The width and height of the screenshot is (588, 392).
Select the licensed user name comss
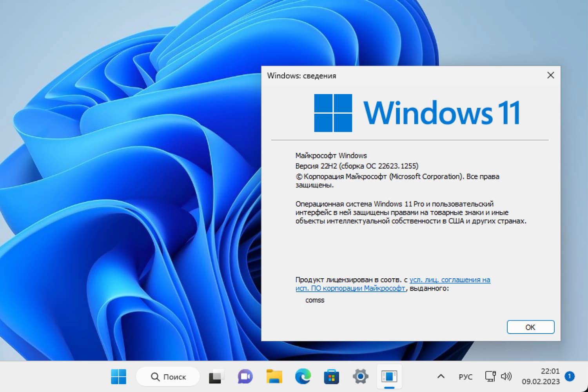click(315, 300)
